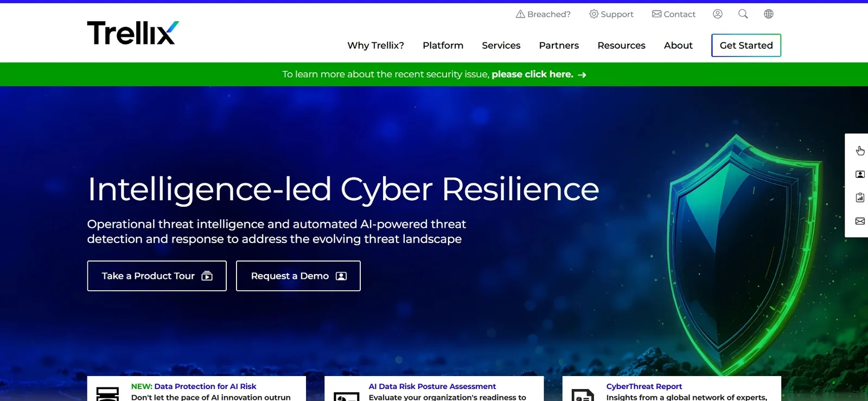Open the user account icon

coord(718,14)
